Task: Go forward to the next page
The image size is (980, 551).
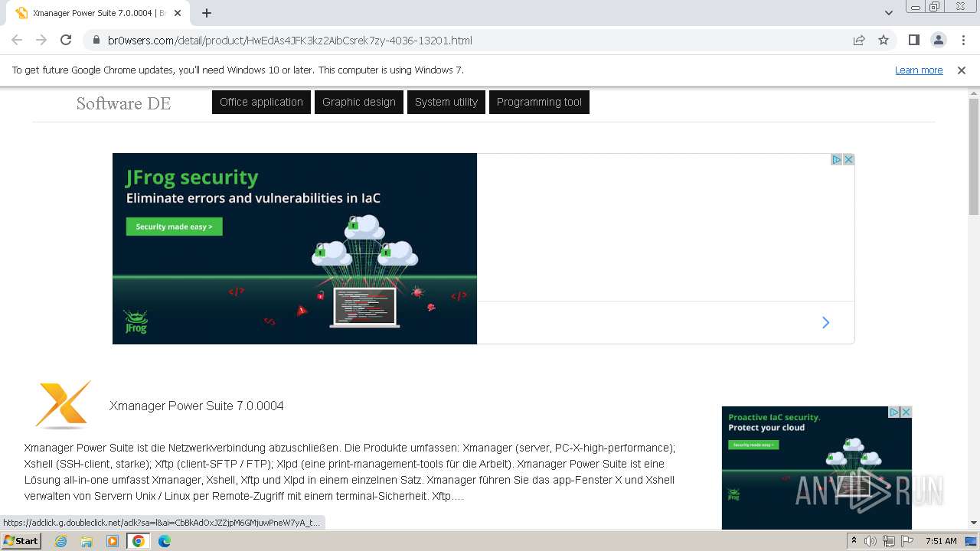Action: point(41,40)
